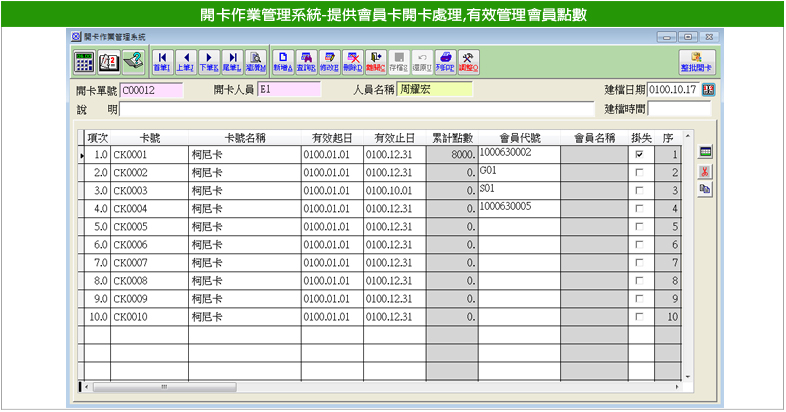This screenshot has height=412, width=786.
Task: Uncheck 掛失 checkbox for card CK0001
Action: pyautogui.click(x=639, y=156)
